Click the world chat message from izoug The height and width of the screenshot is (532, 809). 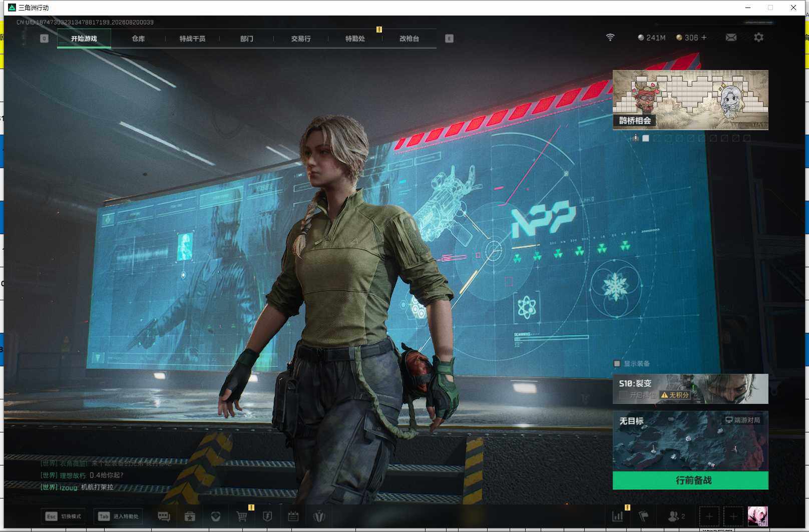coord(77,487)
